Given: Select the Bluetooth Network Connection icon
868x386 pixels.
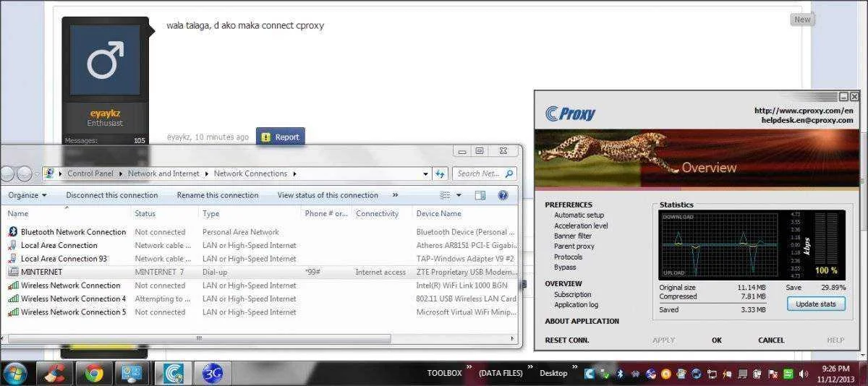Looking at the screenshot, I should point(12,232).
